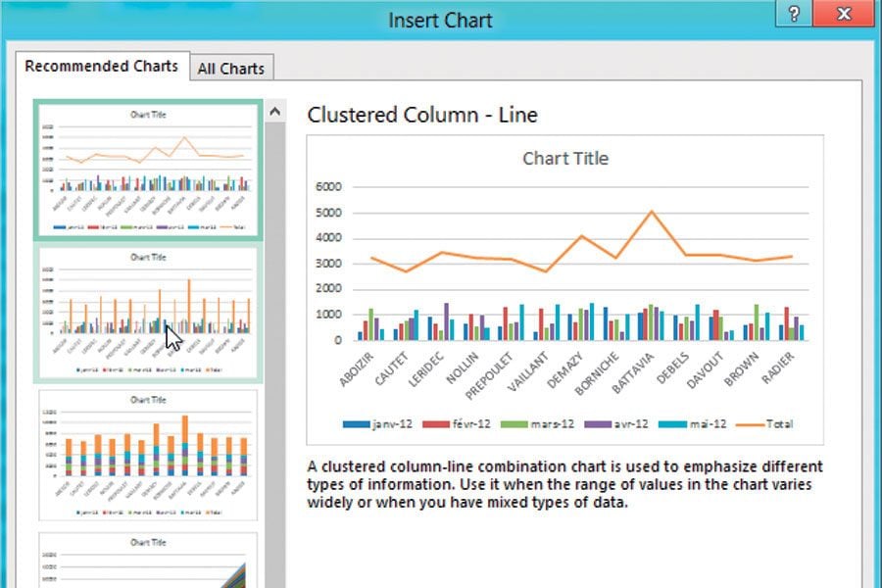Click the "févr-12" legend entry in the large preview
Image resolution: width=882 pixels, height=588 pixels.
pos(456,423)
